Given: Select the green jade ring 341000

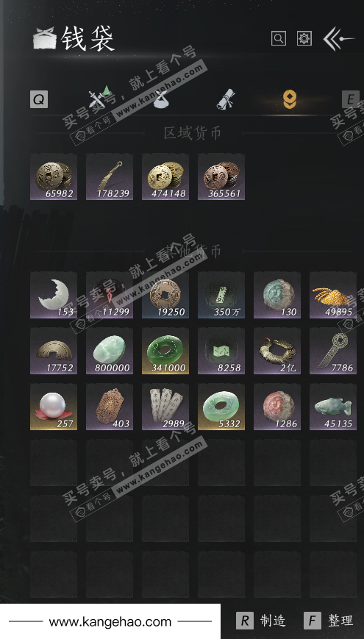Looking at the screenshot, I should [x=165, y=351].
